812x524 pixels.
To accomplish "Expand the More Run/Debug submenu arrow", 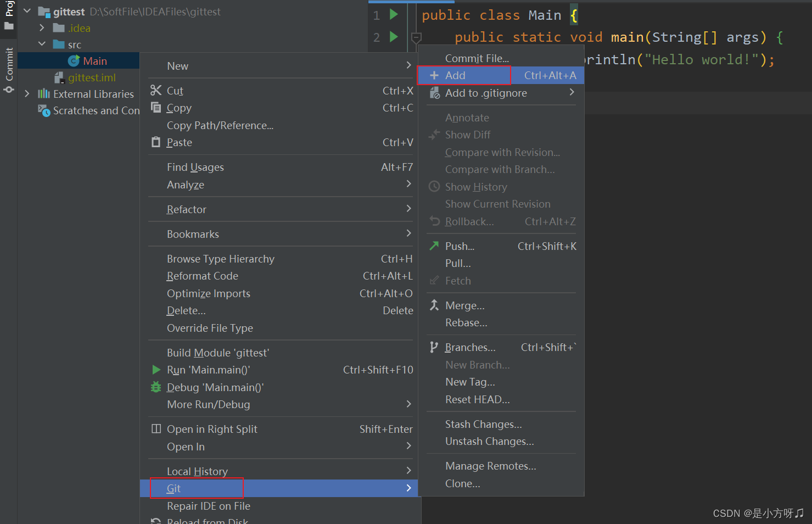I will (408, 404).
